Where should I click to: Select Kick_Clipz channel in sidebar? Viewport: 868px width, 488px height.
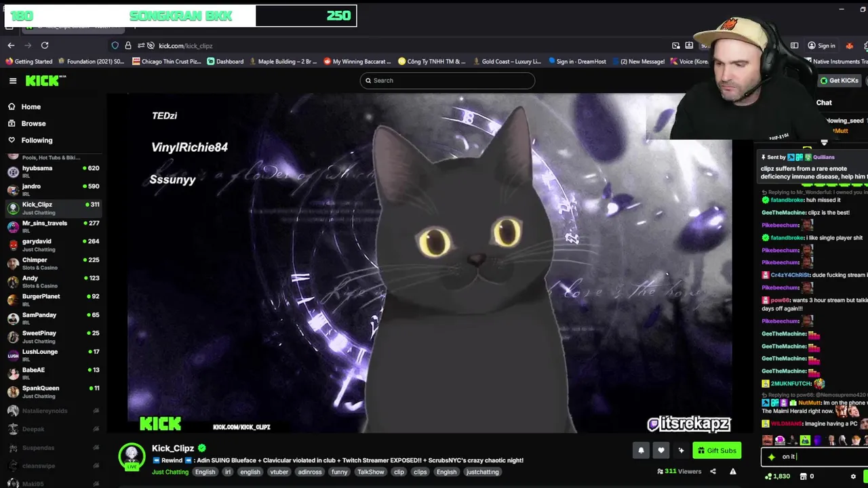pyautogui.click(x=54, y=208)
